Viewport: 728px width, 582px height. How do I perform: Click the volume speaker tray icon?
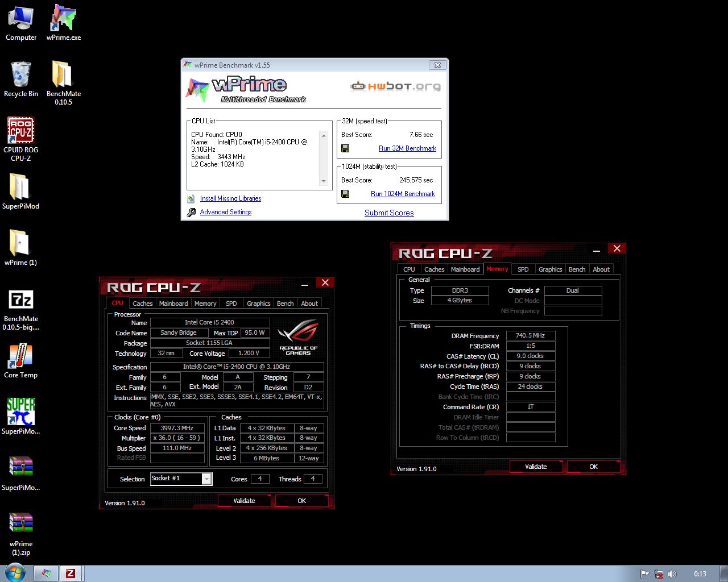point(672,574)
